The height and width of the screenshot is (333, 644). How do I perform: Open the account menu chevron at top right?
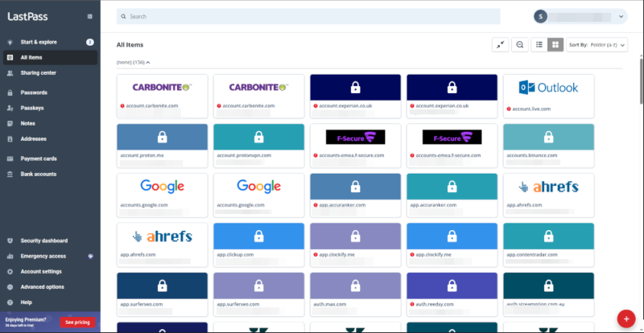pos(621,17)
